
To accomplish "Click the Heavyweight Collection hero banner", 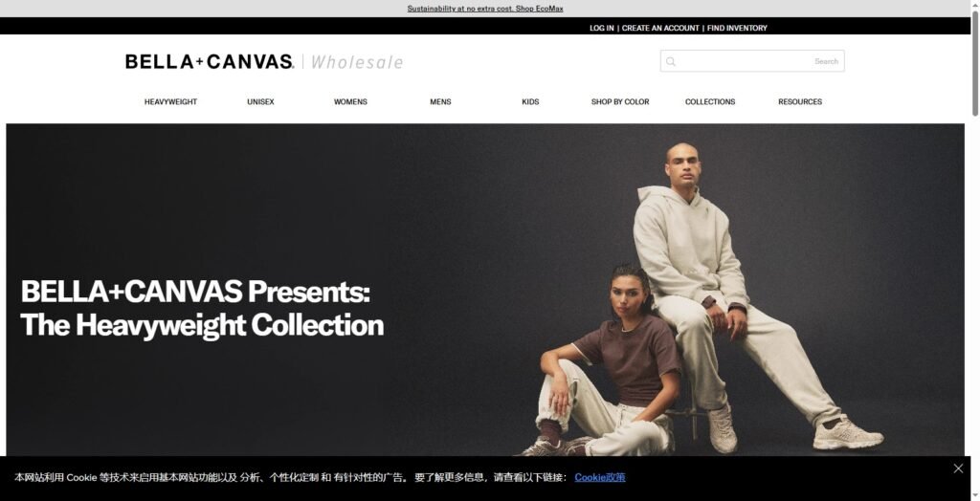I will [x=485, y=290].
